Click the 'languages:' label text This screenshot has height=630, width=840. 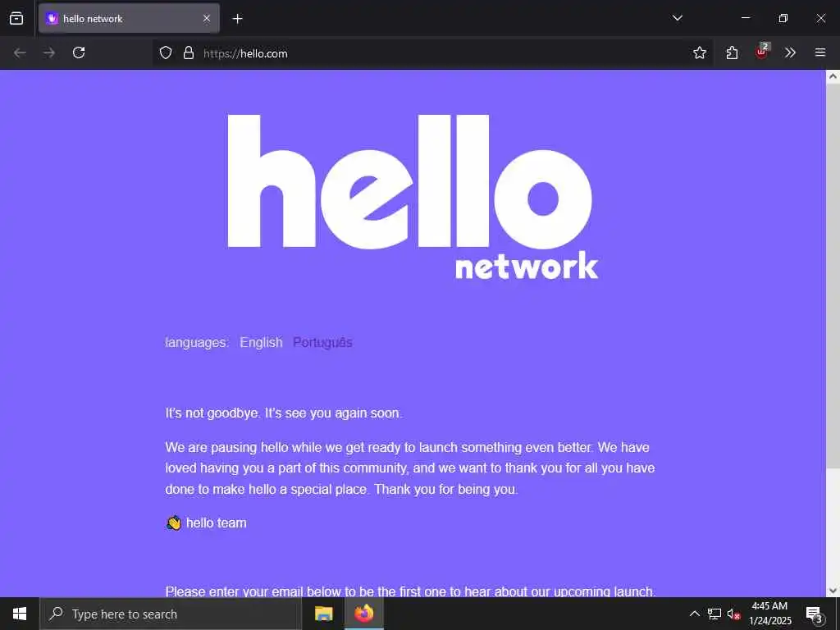click(x=197, y=342)
